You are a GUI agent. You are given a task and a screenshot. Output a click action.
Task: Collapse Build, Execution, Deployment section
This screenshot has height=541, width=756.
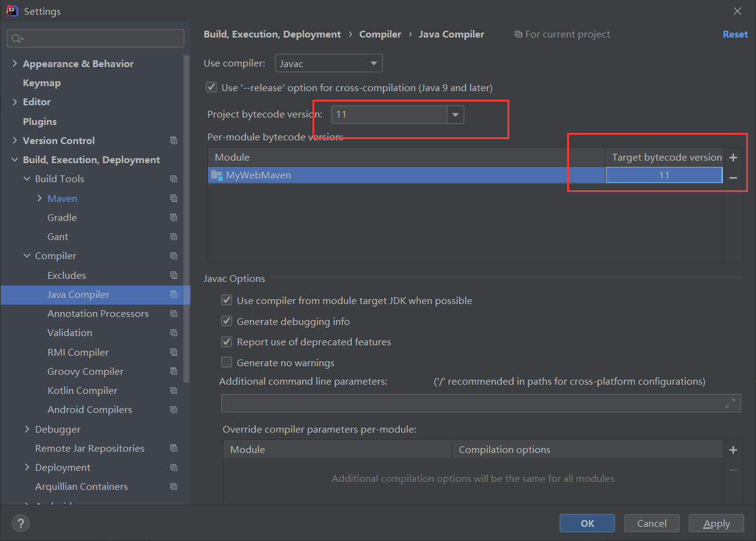15,159
